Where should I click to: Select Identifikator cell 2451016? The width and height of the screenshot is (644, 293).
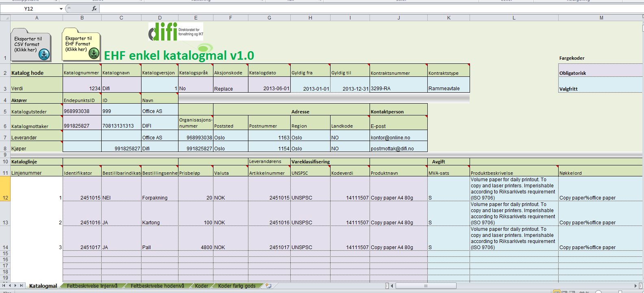pos(82,213)
